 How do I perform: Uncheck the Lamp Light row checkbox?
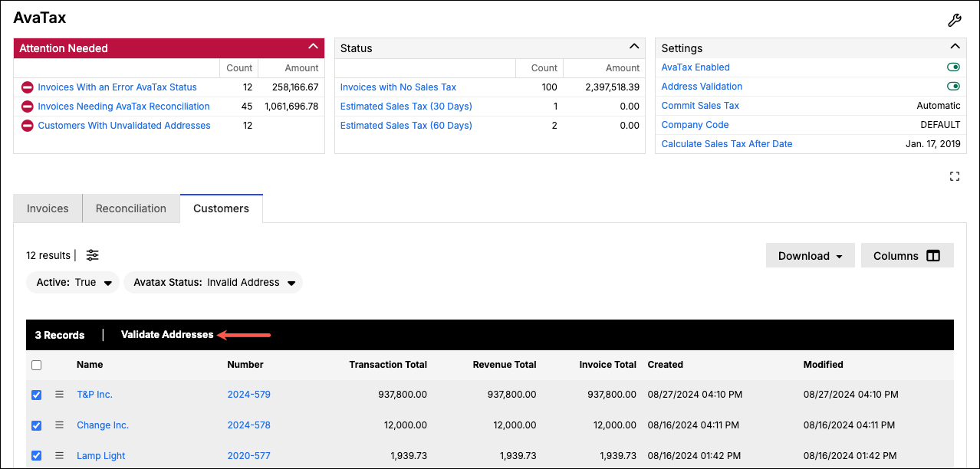pos(36,456)
